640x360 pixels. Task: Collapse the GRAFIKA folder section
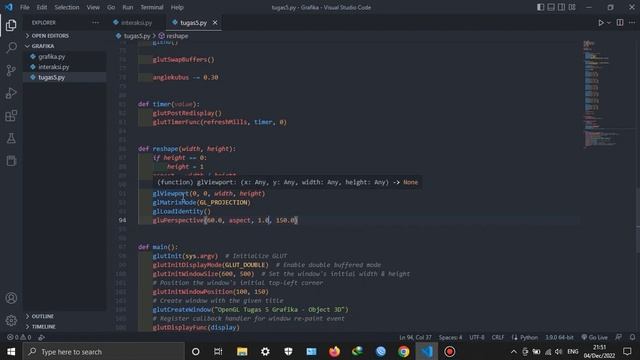[64, 46]
